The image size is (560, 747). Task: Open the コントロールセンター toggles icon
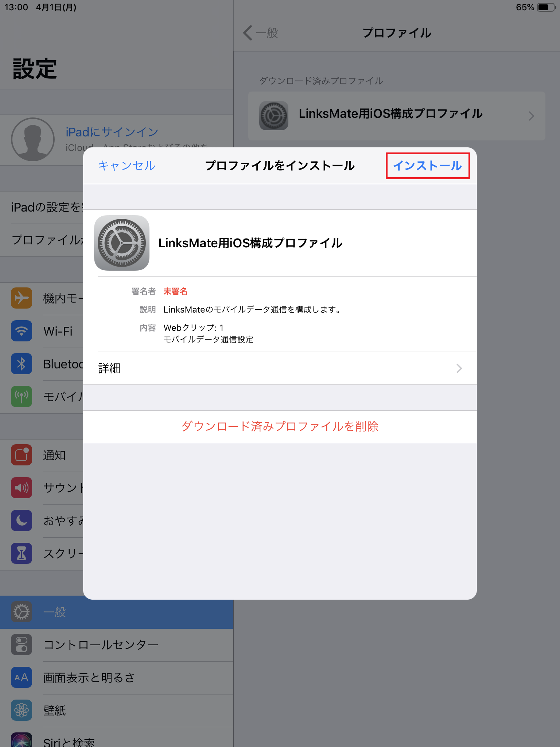[22, 645]
